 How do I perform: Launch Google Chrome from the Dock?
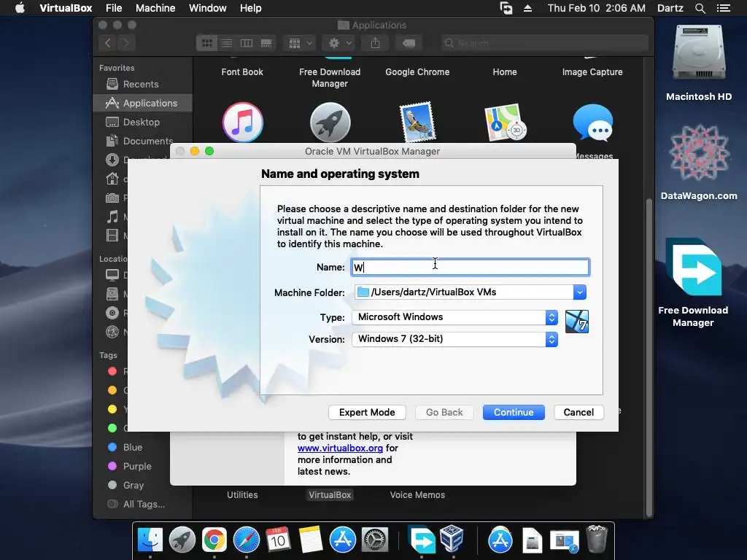click(214, 540)
